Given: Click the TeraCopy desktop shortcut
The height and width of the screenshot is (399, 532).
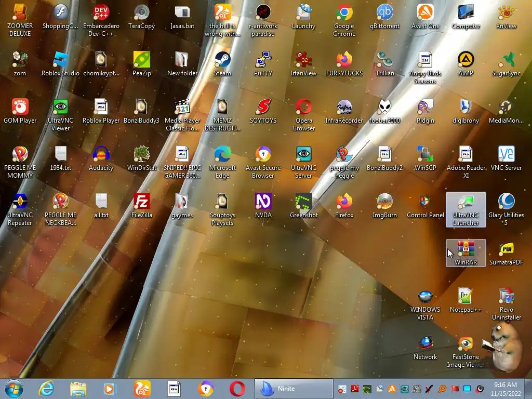Looking at the screenshot, I should [141, 17].
